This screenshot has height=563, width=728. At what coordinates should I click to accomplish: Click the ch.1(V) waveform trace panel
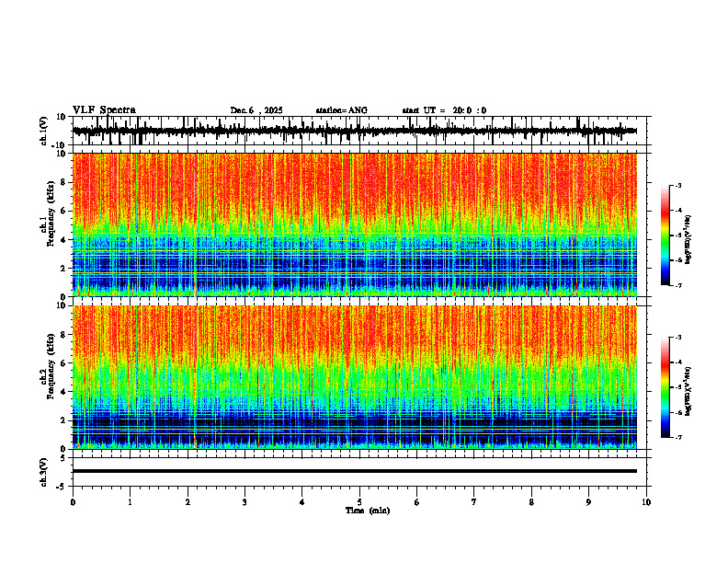(361, 131)
